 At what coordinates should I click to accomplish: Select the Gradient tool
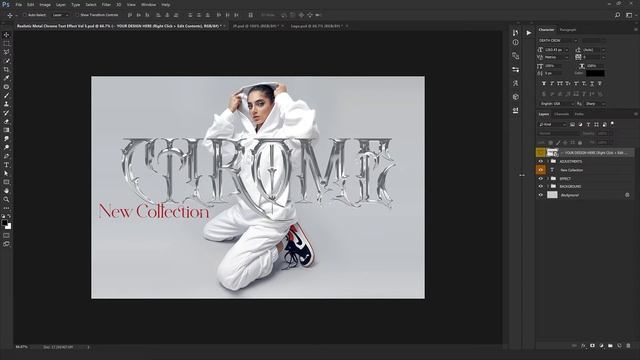pos(7,130)
